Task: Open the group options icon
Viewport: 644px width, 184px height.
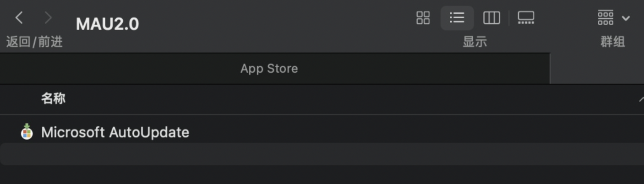Action: 606,18
